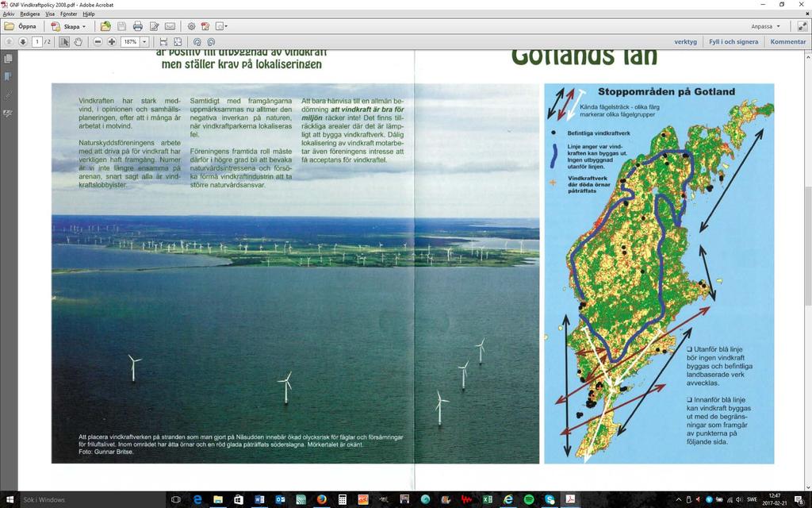
Task: Open settings via the gear icon
Action: (192, 26)
